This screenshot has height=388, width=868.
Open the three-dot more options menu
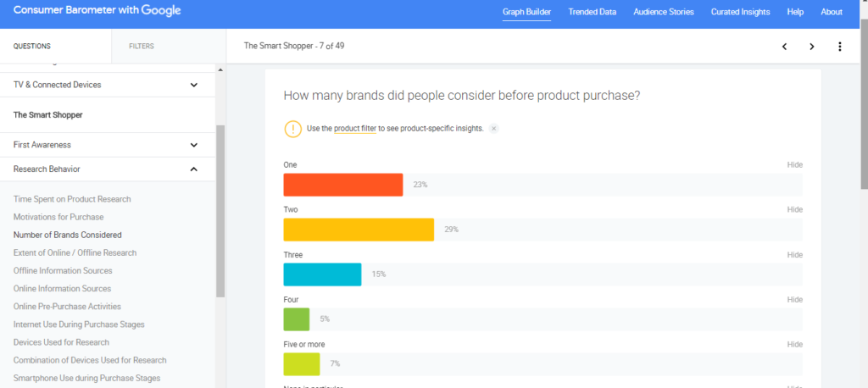pos(840,47)
